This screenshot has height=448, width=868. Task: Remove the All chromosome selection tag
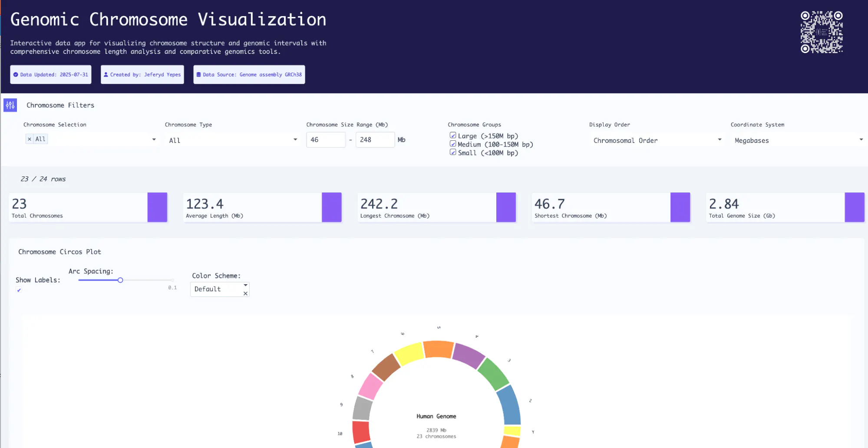(x=29, y=139)
